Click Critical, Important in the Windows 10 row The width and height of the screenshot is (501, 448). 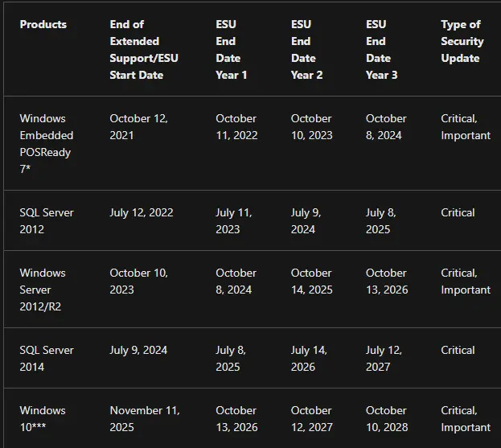pos(466,418)
